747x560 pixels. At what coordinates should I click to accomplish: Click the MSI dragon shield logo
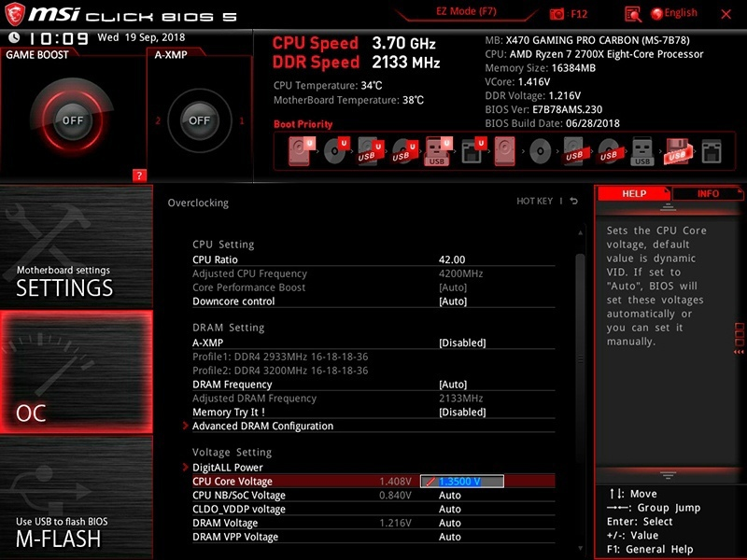pos(14,14)
